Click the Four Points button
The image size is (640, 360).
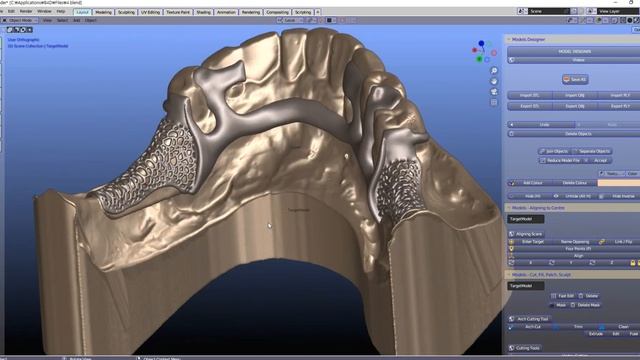[x=574, y=248]
